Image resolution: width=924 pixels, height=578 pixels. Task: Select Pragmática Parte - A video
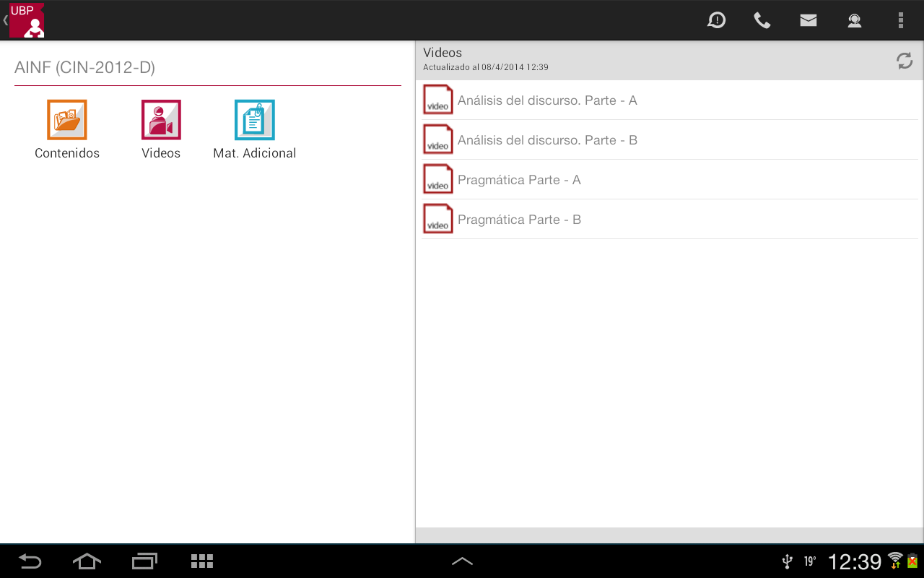click(519, 180)
